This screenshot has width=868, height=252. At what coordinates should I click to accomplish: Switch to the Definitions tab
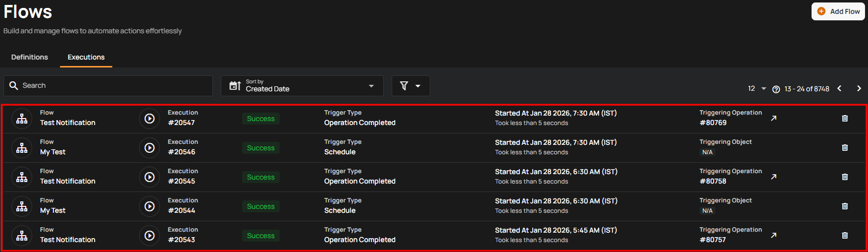(x=30, y=57)
